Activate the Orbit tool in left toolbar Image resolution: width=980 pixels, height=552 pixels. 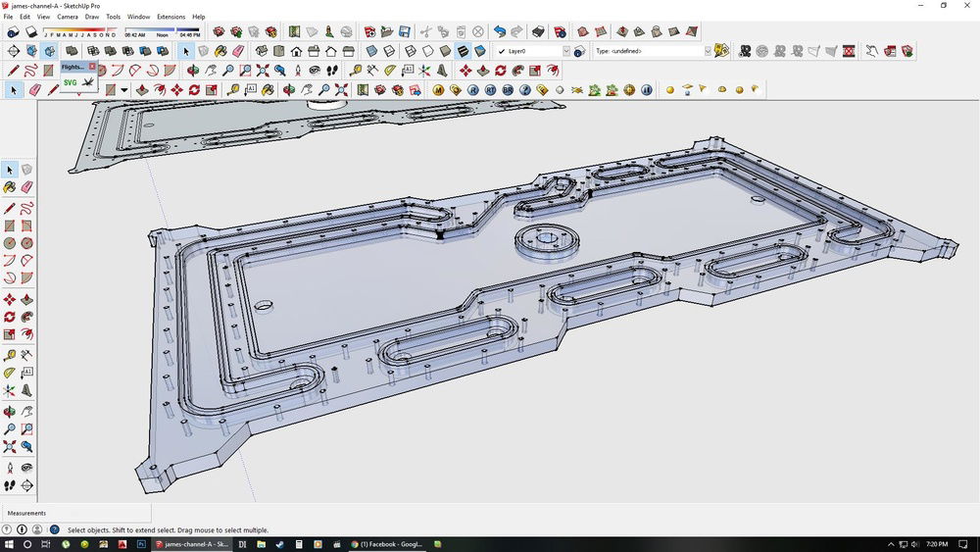tap(10, 412)
